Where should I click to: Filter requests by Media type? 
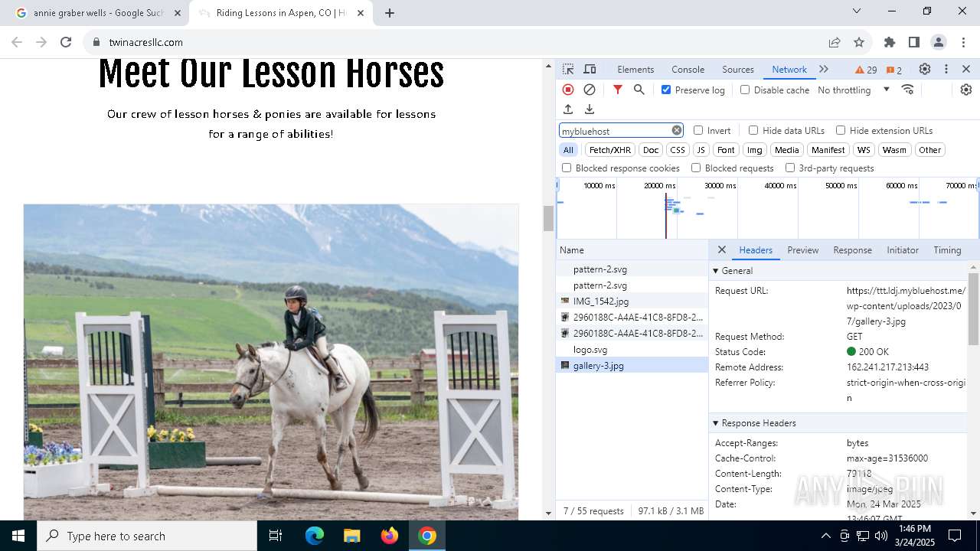pos(786,150)
